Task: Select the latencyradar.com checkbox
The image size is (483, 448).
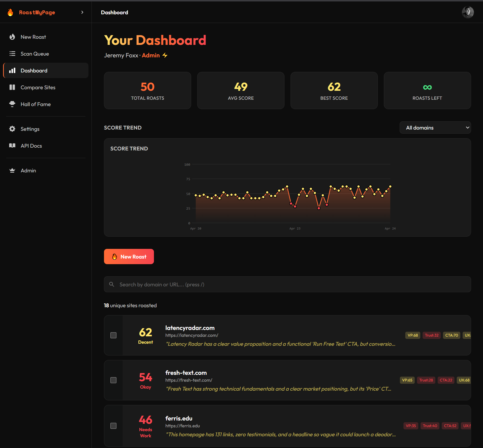Action: (x=113, y=335)
